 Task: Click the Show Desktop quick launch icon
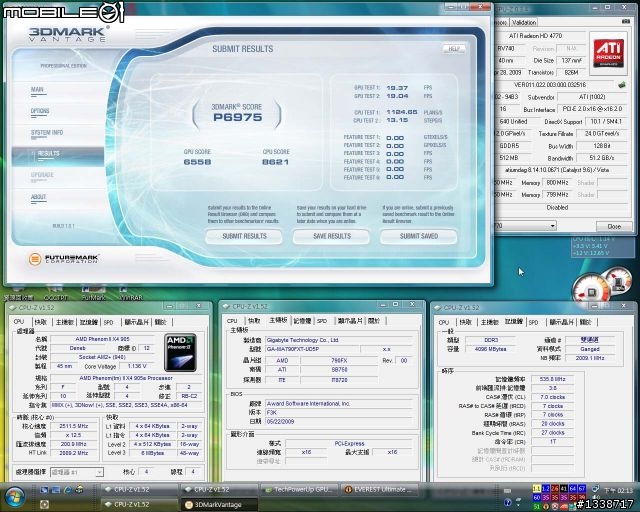pos(44,490)
